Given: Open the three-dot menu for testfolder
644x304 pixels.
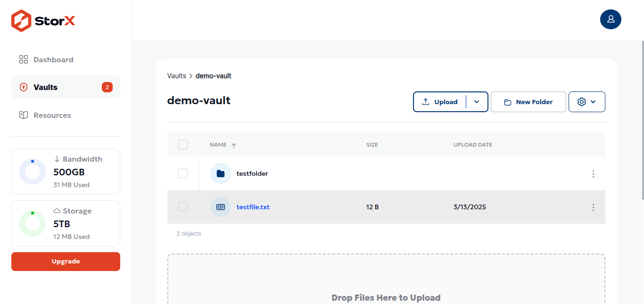Looking at the screenshot, I should tap(593, 173).
